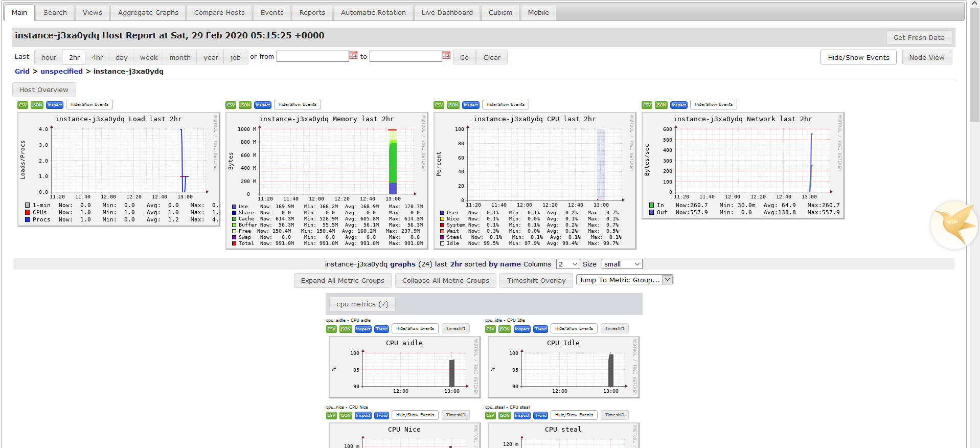Inspect the host CPU graph

tap(471, 105)
